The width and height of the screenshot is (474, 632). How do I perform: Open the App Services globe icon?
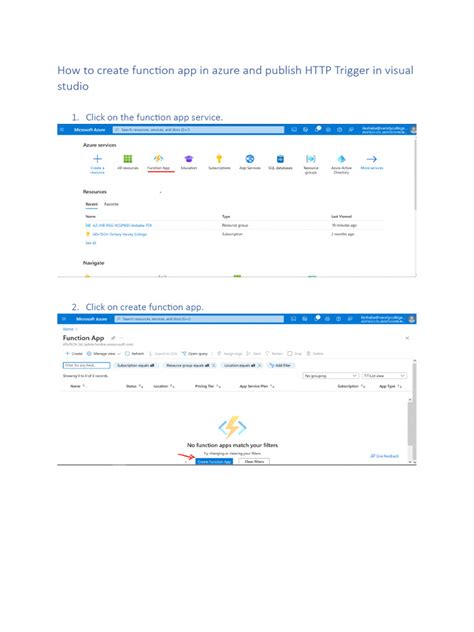[x=250, y=158]
